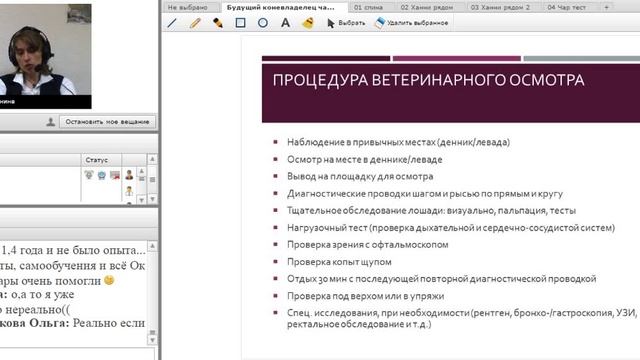Select the straight line drawing tool
The width and height of the screenshot is (640, 360).
click(172, 23)
